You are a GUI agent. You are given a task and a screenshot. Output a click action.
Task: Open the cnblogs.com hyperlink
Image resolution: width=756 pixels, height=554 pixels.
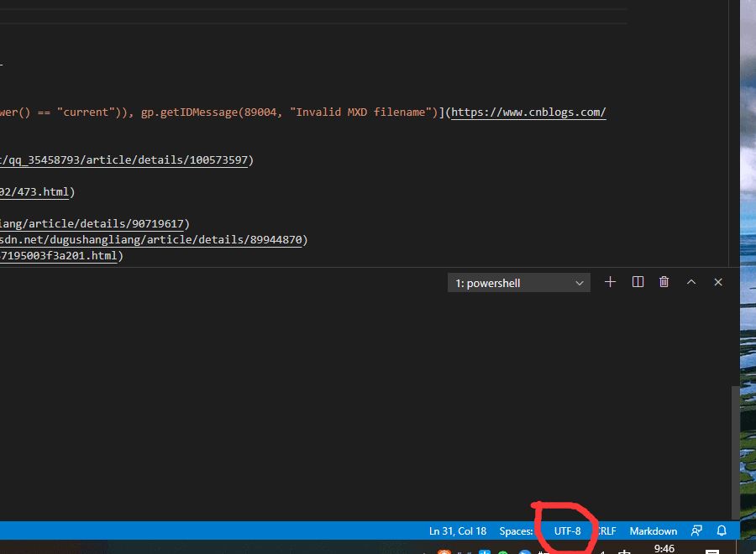[528, 112]
